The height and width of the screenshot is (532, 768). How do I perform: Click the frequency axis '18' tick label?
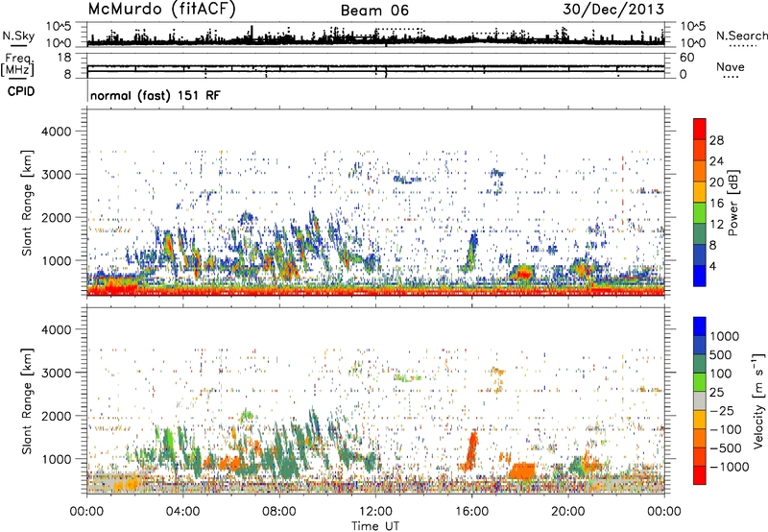(64, 58)
